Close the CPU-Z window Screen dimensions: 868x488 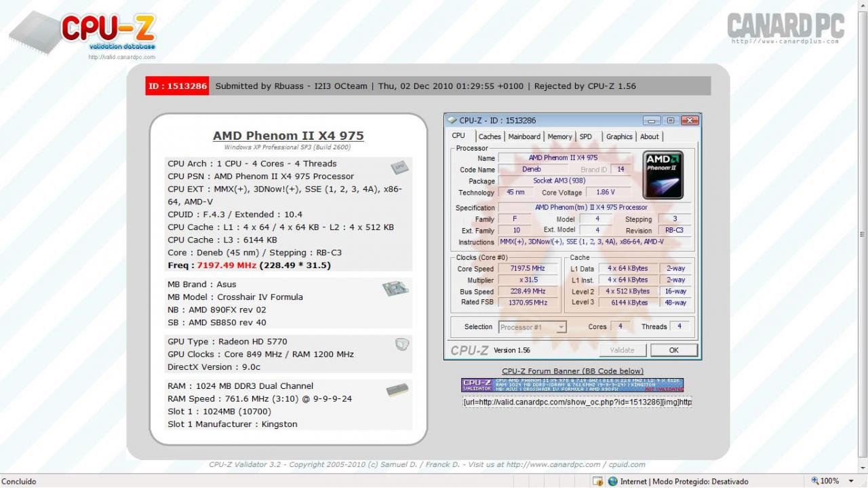pos(690,120)
